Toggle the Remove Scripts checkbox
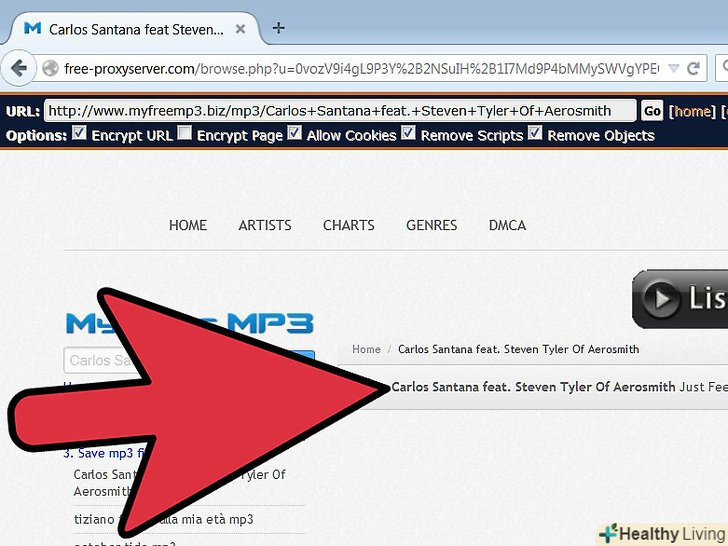 409,133
